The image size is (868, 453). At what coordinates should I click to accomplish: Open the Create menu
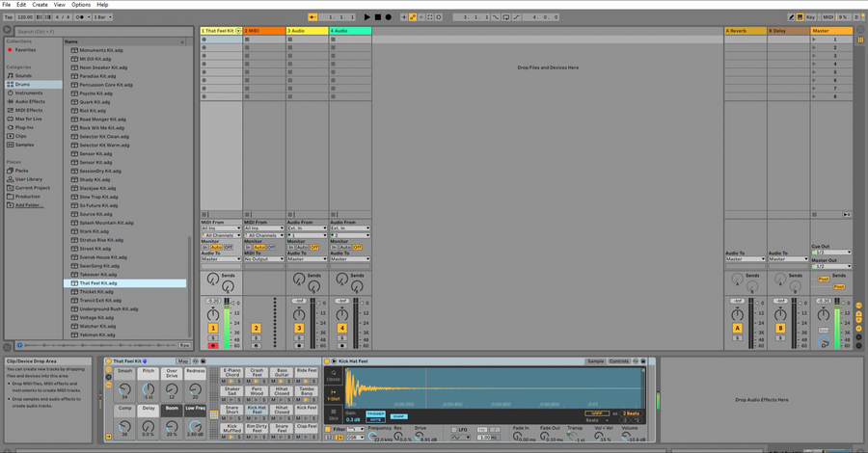[x=40, y=5]
